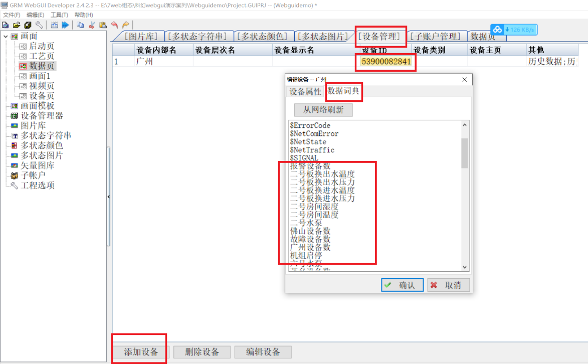Open 工程选项 in the project tree
588x364 pixels.
tap(37, 186)
